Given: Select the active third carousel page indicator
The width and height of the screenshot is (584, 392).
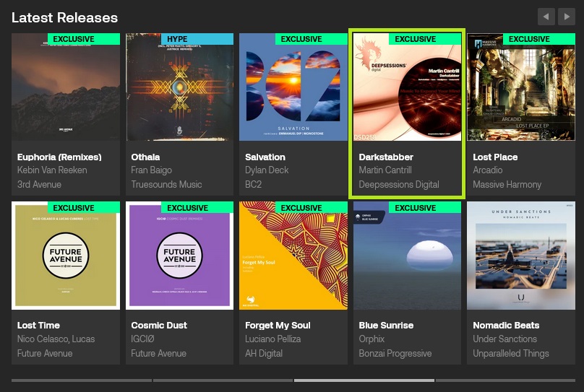Looking at the screenshot, I should tap(364, 380).
